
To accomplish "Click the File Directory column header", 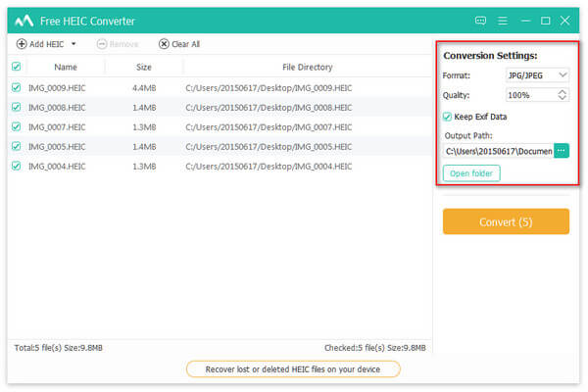I will 308,68.
